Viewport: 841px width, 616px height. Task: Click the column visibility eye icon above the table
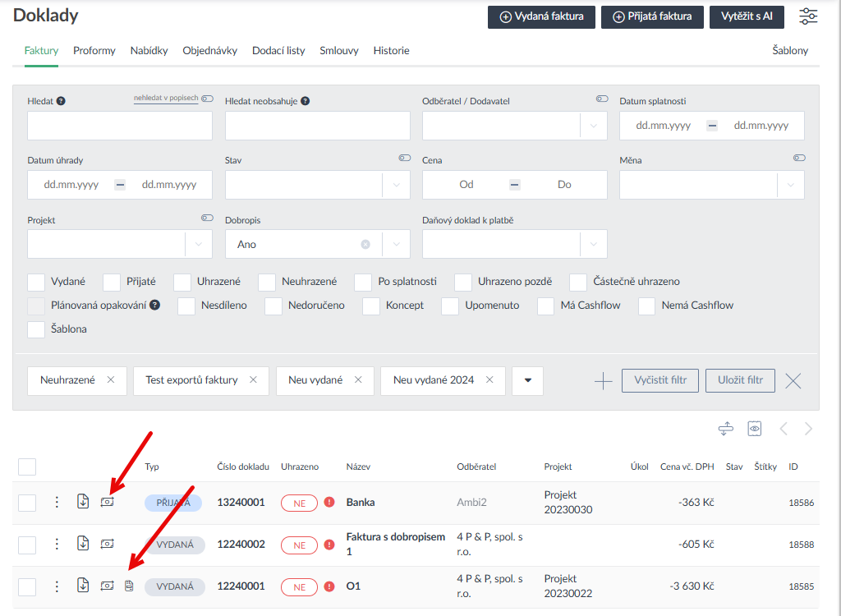coord(755,429)
